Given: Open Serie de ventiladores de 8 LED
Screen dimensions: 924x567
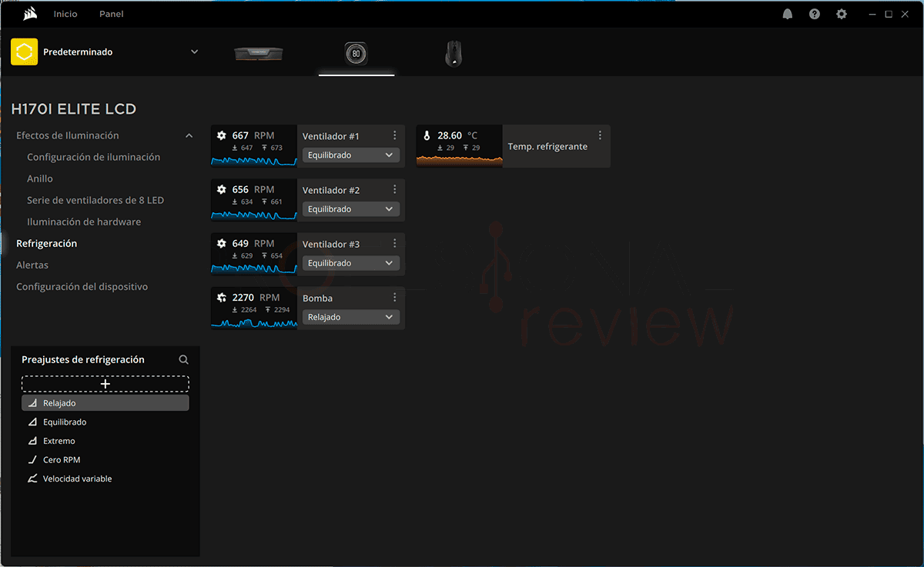Looking at the screenshot, I should (x=95, y=200).
